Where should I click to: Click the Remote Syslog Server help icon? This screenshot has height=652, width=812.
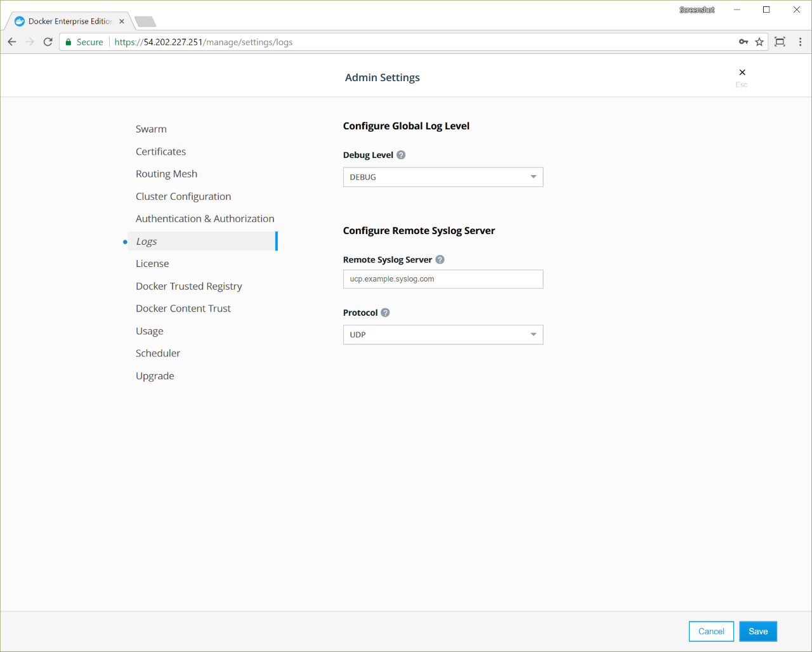pyautogui.click(x=440, y=259)
